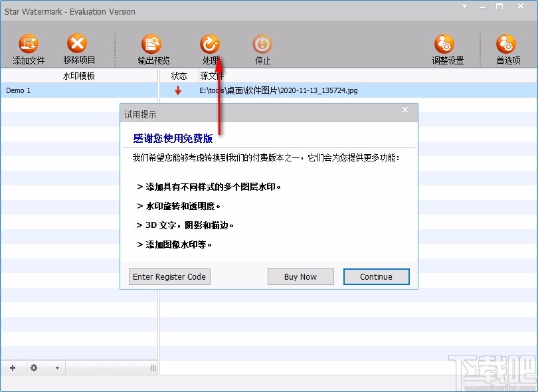The width and height of the screenshot is (538, 392).
Task: Click the 源文件 column header
Action: click(368, 76)
